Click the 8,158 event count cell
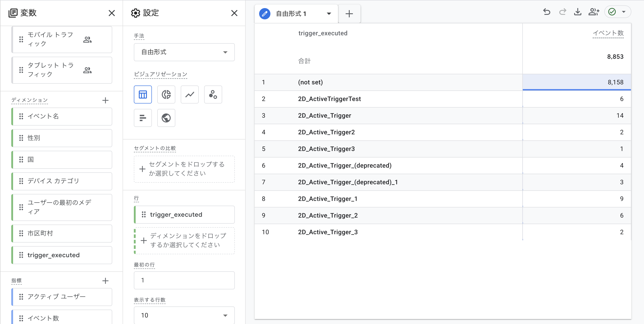Image resolution: width=644 pixels, height=324 pixels. tap(577, 82)
